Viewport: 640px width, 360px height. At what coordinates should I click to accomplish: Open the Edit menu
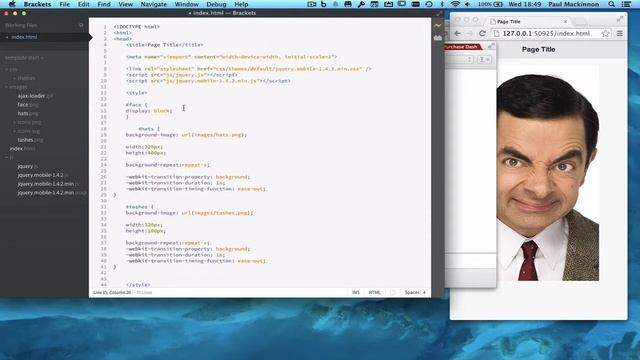coord(84,4)
